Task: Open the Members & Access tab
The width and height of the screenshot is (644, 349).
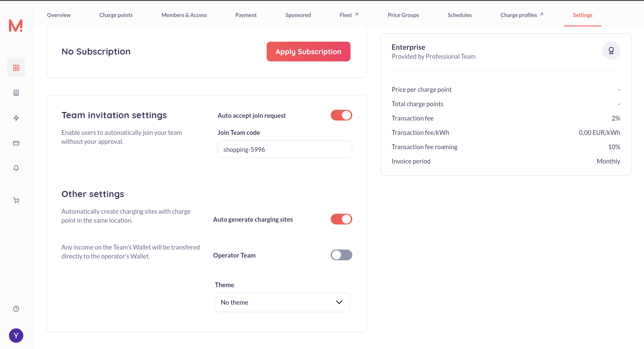Action: 184,15
